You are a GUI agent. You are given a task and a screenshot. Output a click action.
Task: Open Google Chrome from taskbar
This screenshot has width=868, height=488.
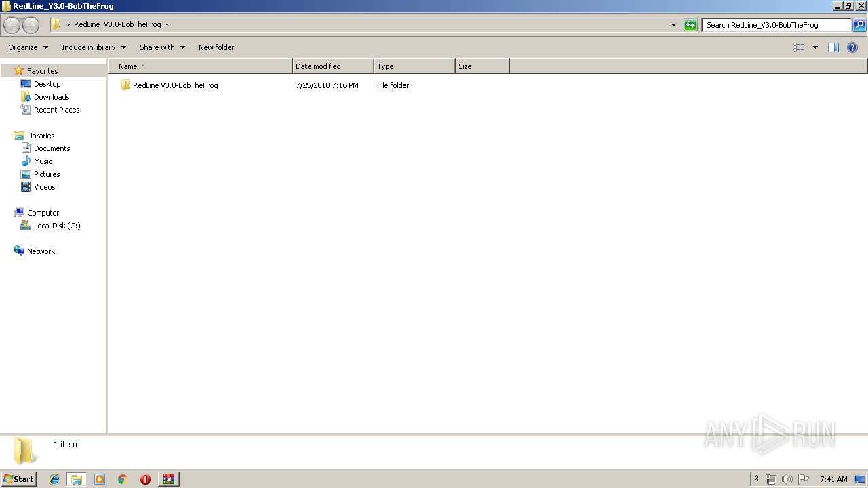tap(123, 479)
